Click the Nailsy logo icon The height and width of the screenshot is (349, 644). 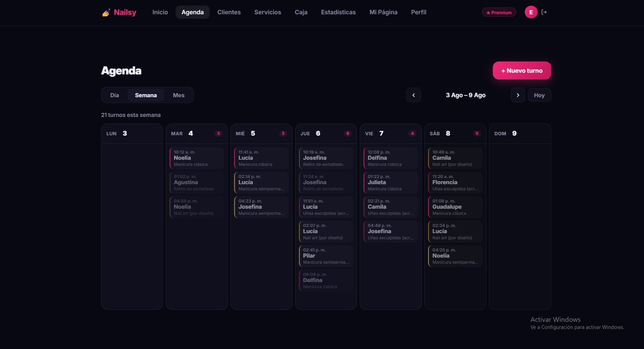pyautogui.click(x=106, y=12)
